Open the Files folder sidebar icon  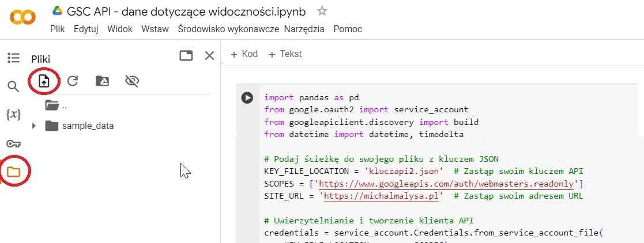click(14, 171)
